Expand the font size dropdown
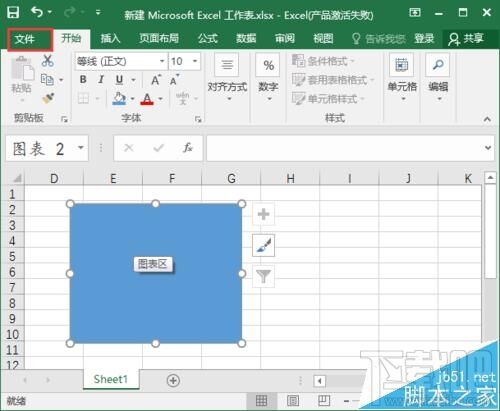This screenshot has height=411, width=500. tap(195, 61)
